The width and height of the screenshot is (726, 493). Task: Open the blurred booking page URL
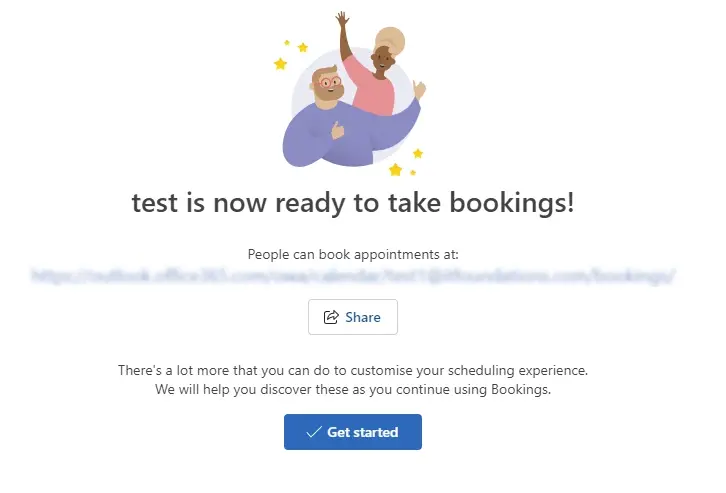[x=353, y=275]
